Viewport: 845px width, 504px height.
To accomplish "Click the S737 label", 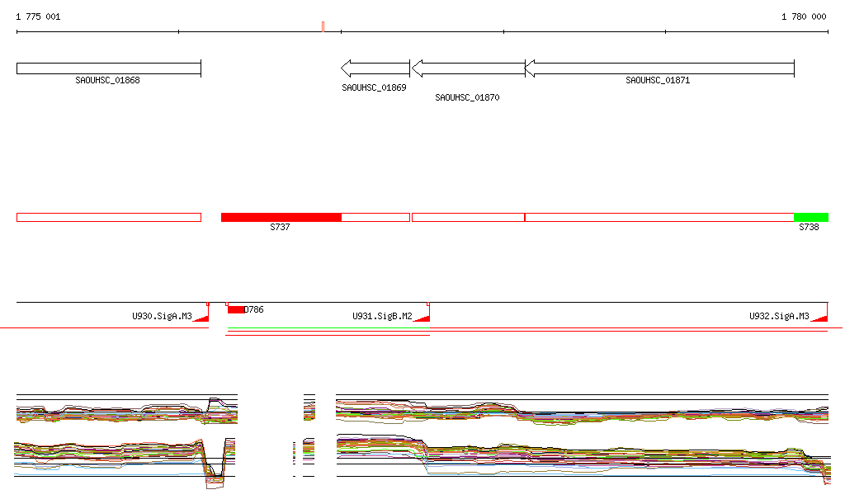I will (x=280, y=227).
